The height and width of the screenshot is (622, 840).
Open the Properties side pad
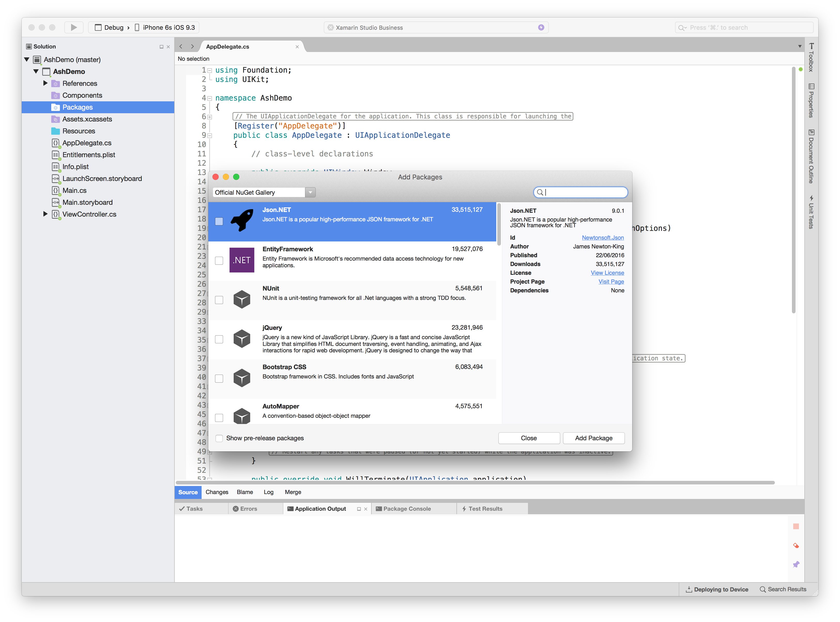[x=811, y=101]
